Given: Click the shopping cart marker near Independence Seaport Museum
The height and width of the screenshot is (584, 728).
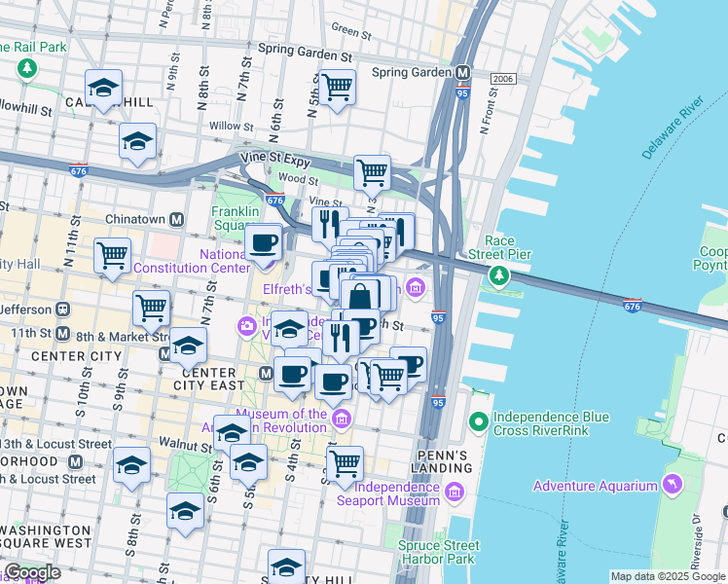Looking at the screenshot, I should point(345,463).
